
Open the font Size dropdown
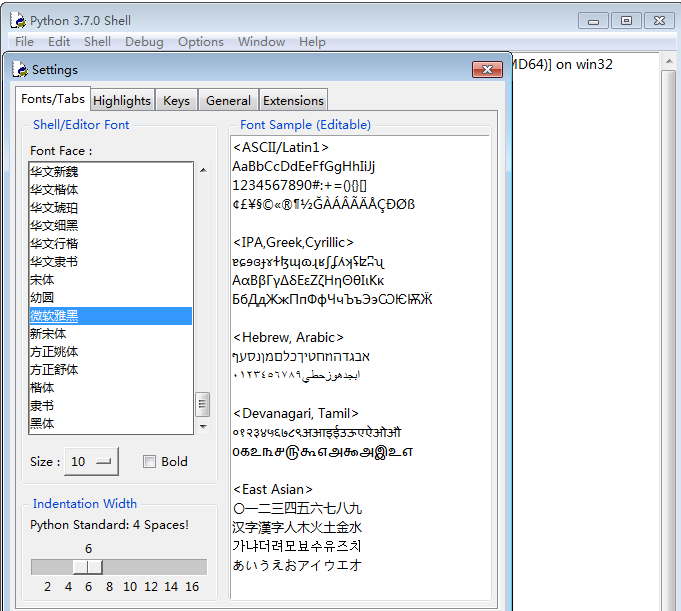click(91, 462)
